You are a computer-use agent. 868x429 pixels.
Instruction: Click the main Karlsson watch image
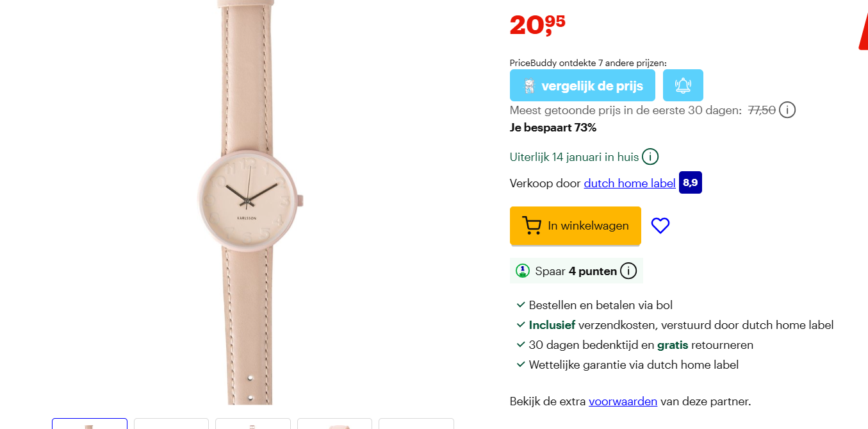(x=250, y=202)
